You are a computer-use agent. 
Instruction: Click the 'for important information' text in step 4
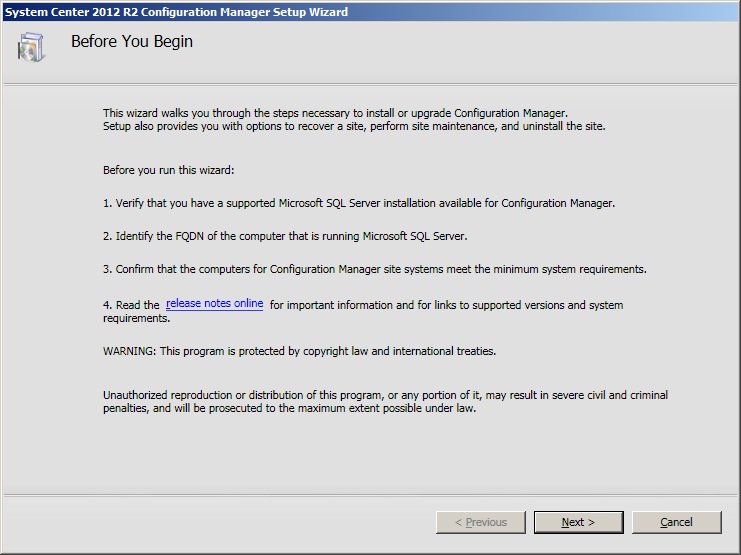[x=445, y=305]
